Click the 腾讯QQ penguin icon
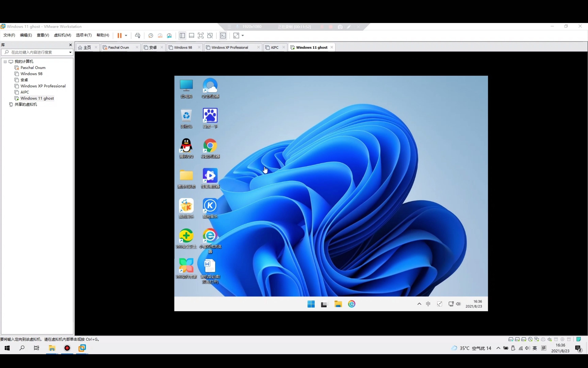This screenshot has width=588, height=368. [186, 148]
